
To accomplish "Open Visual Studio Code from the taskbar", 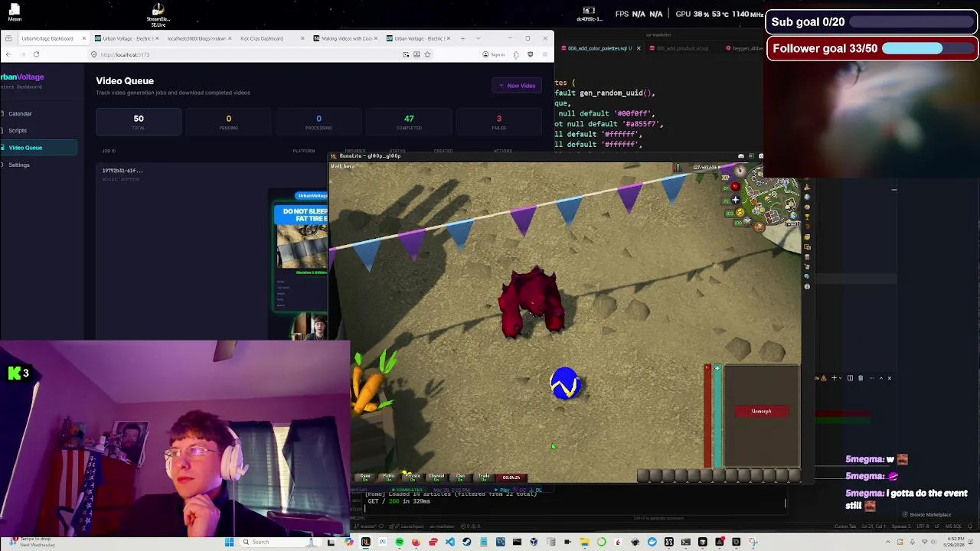I will 450,542.
